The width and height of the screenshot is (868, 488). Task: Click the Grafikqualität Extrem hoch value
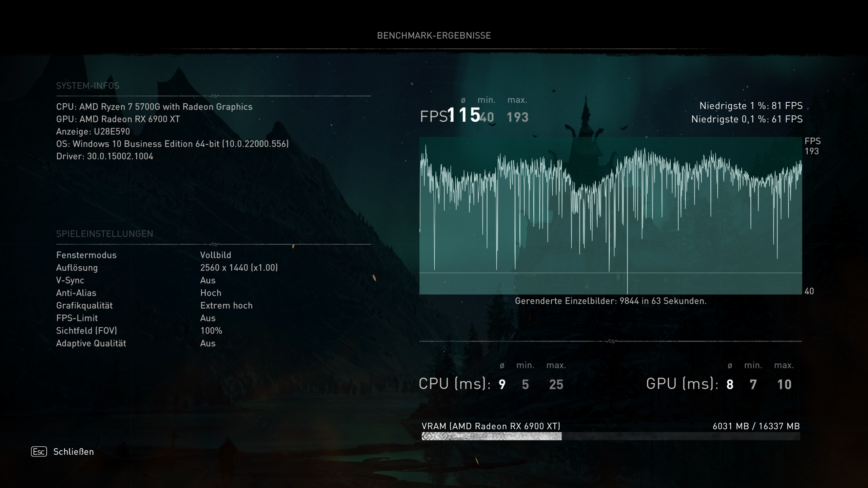[x=226, y=306]
